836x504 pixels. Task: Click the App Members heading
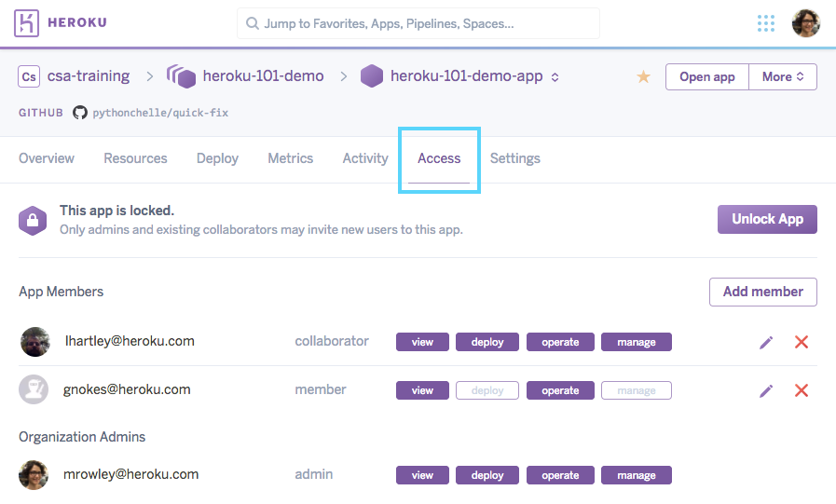[61, 292]
